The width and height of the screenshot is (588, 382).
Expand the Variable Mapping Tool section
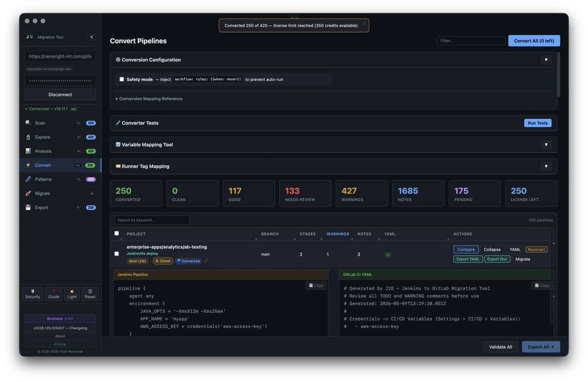(546, 144)
